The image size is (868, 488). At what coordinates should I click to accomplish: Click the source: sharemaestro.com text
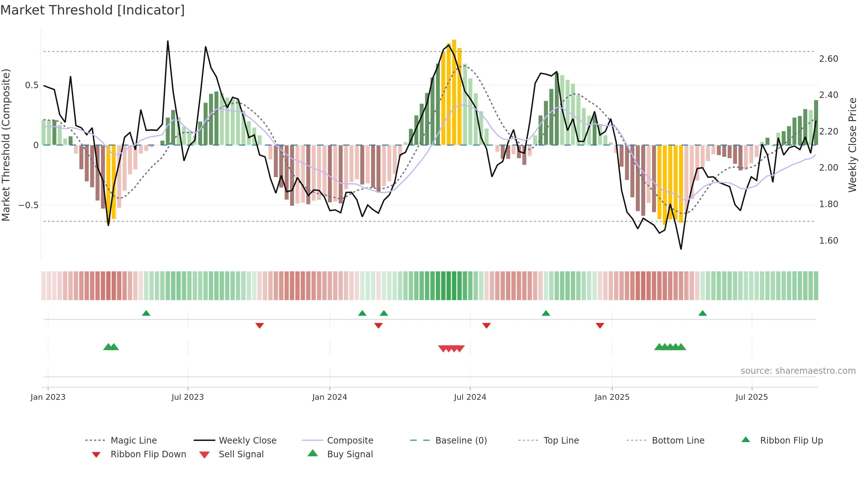(798, 371)
